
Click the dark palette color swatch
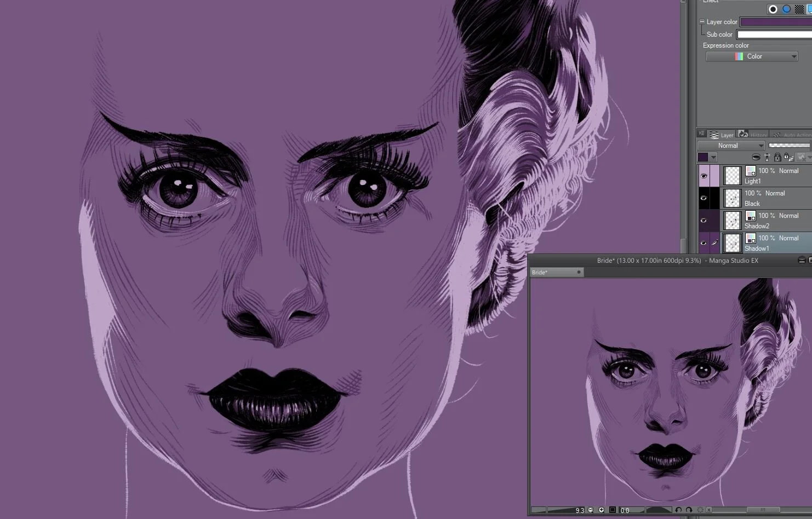pyautogui.click(x=702, y=158)
